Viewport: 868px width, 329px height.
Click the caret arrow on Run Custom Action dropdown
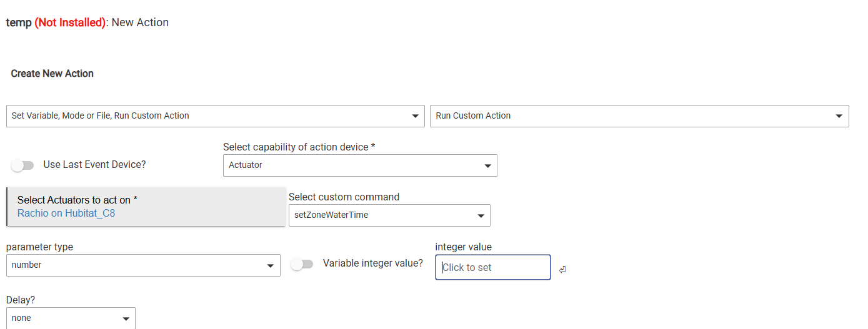pyautogui.click(x=839, y=116)
